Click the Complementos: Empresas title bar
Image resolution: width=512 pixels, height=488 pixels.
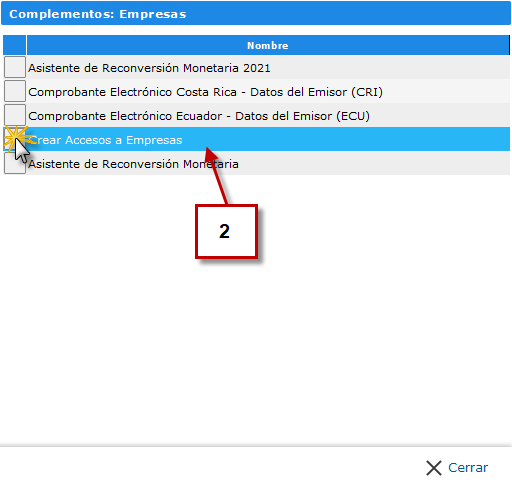pyautogui.click(x=256, y=13)
